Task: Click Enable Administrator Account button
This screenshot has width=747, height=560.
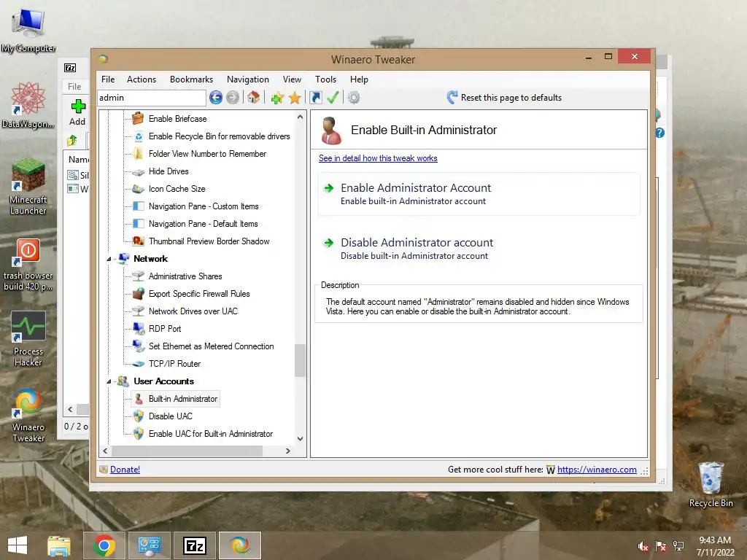Action: pos(479,194)
